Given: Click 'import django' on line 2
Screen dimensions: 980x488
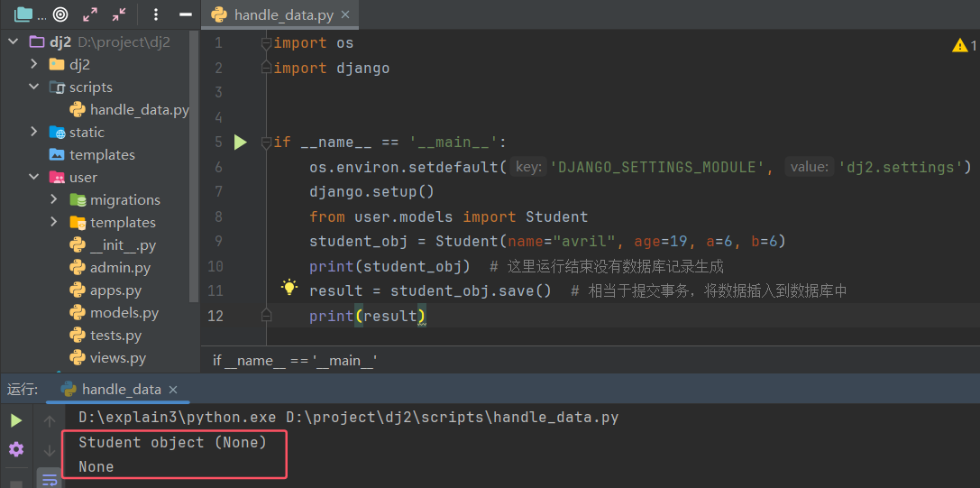Looking at the screenshot, I should pos(331,69).
